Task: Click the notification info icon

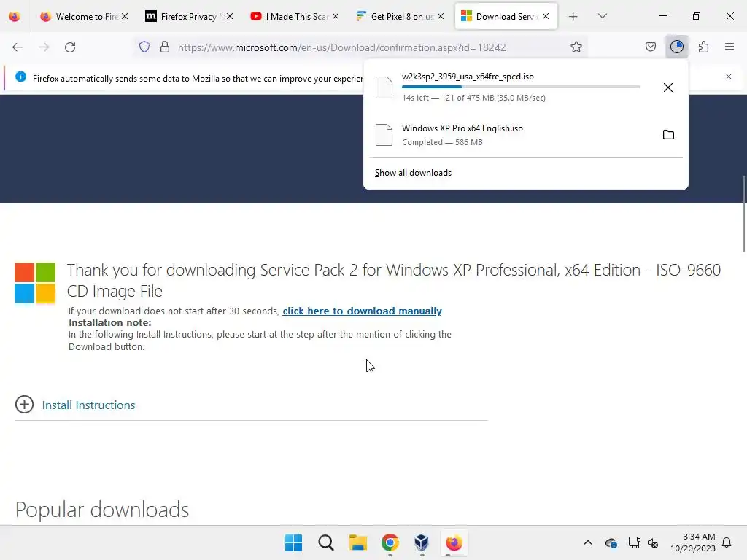Action: (21, 77)
